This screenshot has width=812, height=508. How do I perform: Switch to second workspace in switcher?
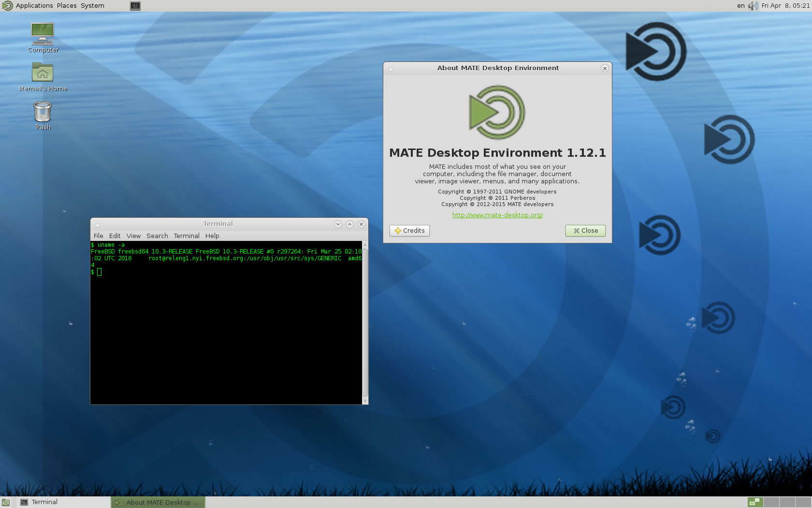tap(771, 502)
